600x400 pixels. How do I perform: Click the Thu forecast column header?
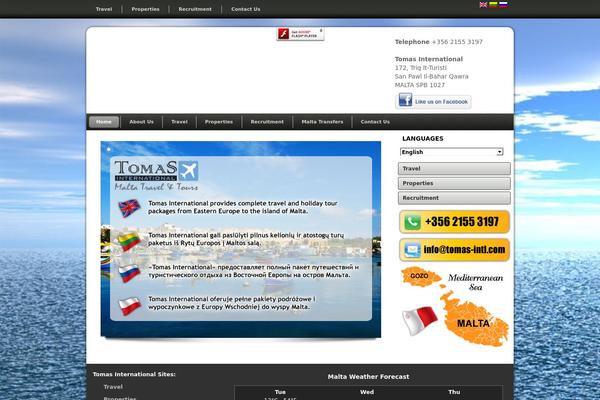[x=454, y=392]
